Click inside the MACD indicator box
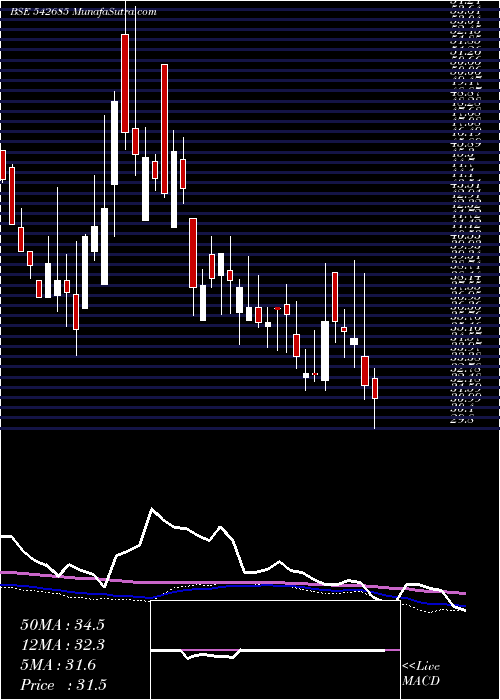Viewport: 500px width, 700px height. click(275, 650)
